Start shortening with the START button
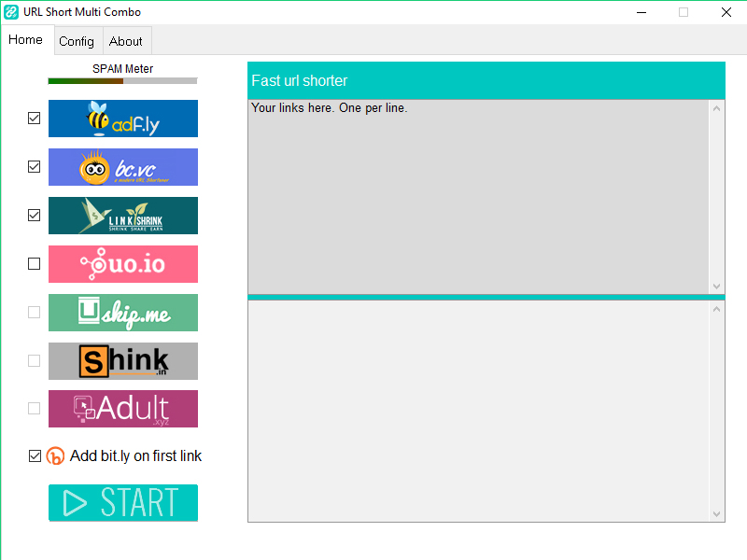Viewport: 747px width, 560px height. pyautogui.click(x=123, y=503)
